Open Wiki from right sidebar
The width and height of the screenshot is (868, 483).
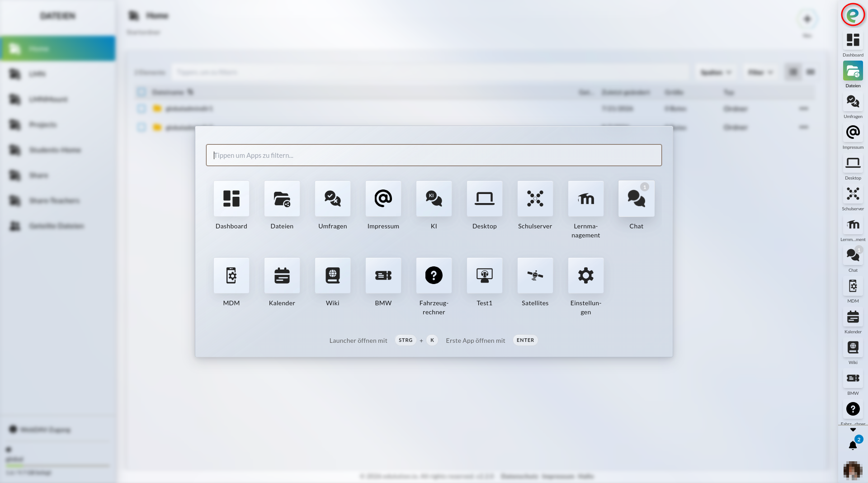(x=853, y=348)
